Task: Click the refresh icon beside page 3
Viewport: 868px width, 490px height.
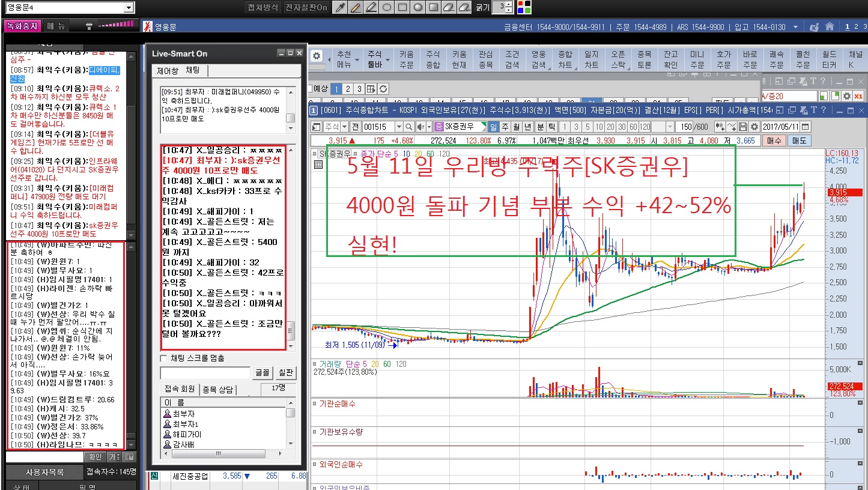Action: click(383, 89)
